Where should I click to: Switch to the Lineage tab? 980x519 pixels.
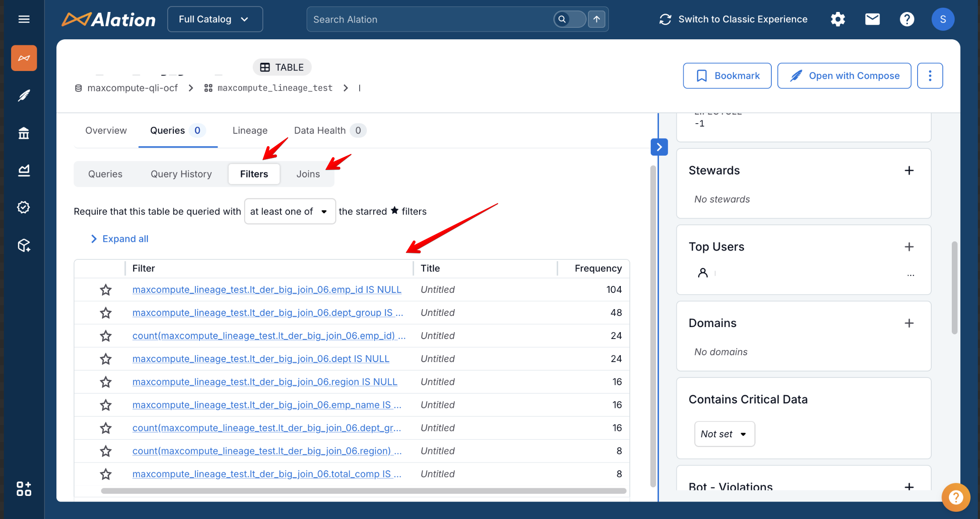point(250,130)
